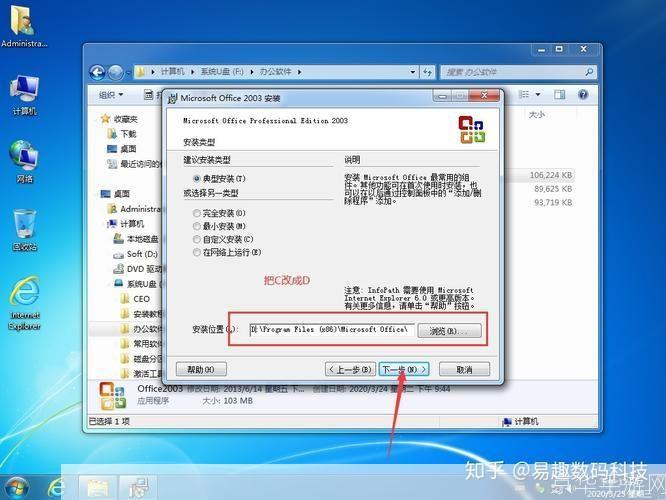The width and height of the screenshot is (666, 500).
Task: Open the view options dropdown arrow
Action: [538, 94]
